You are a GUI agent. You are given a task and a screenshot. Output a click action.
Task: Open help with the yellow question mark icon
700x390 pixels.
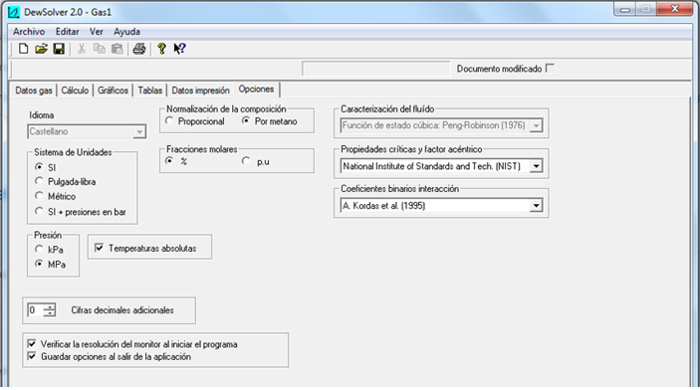(162, 49)
